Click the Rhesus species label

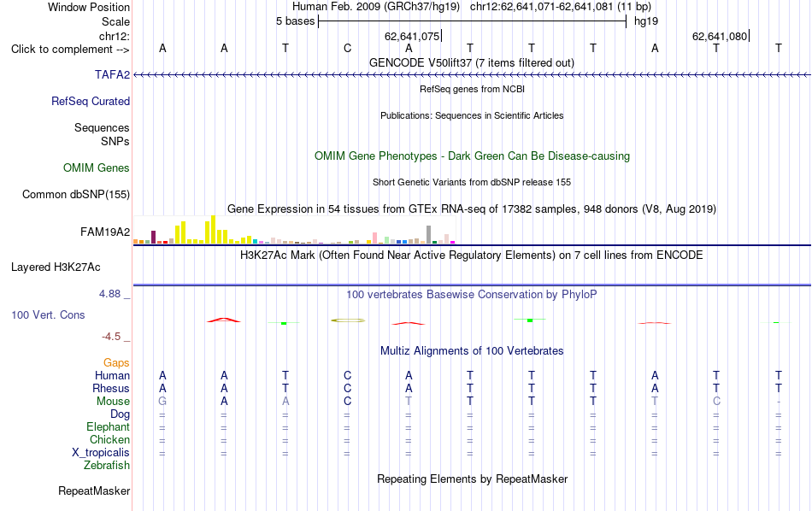pyautogui.click(x=111, y=388)
